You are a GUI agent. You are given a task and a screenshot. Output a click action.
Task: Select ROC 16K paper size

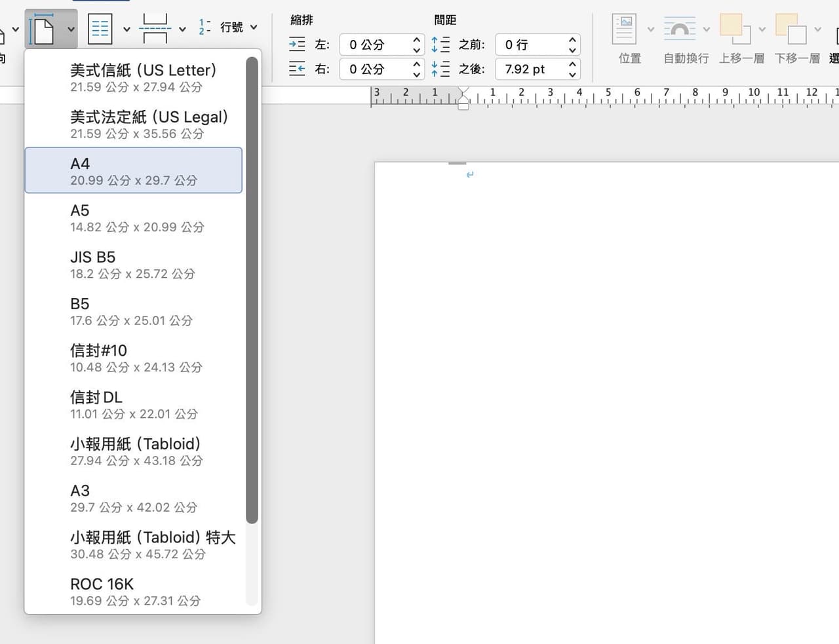[134, 591]
